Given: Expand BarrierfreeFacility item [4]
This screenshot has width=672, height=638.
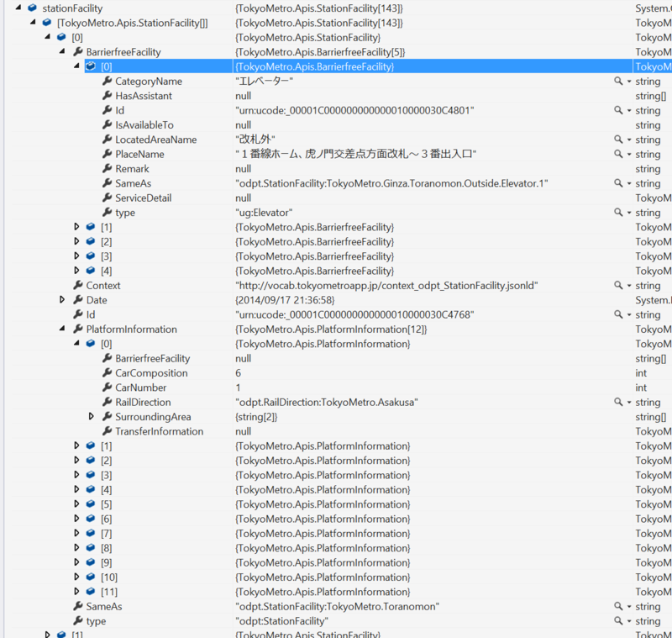Looking at the screenshot, I should click(76, 270).
